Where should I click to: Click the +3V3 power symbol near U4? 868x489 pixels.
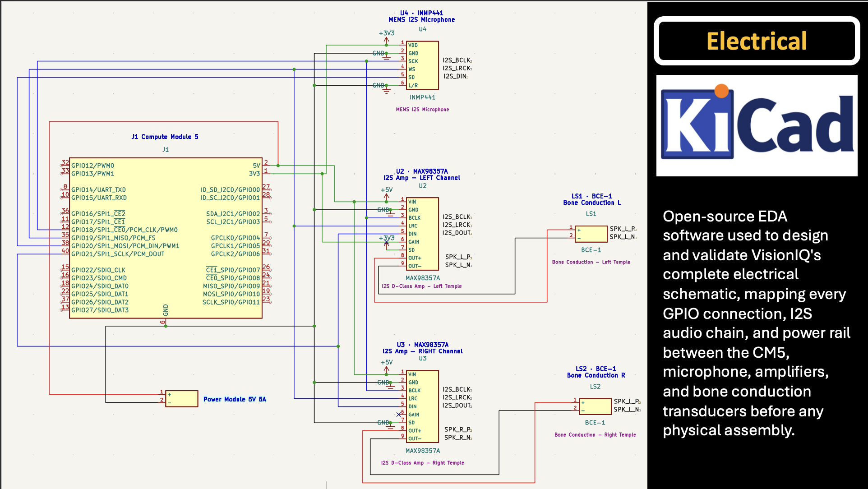pyautogui.click(x=387, y=37)
